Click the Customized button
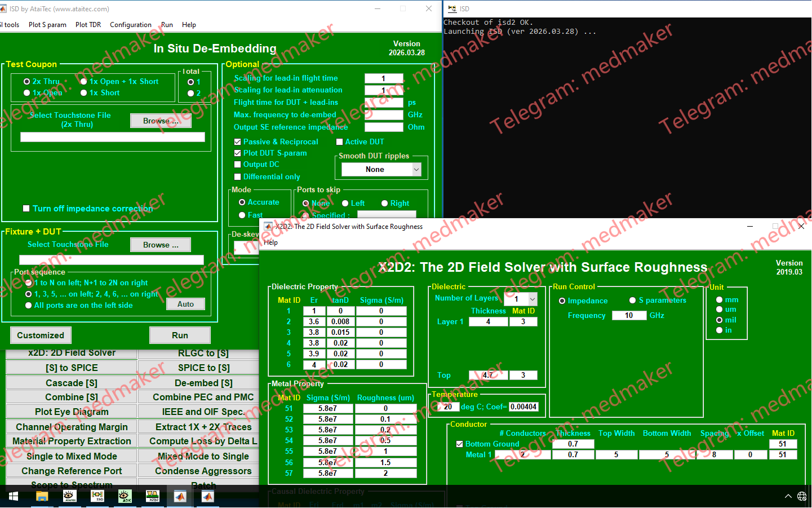 point(41,335)
